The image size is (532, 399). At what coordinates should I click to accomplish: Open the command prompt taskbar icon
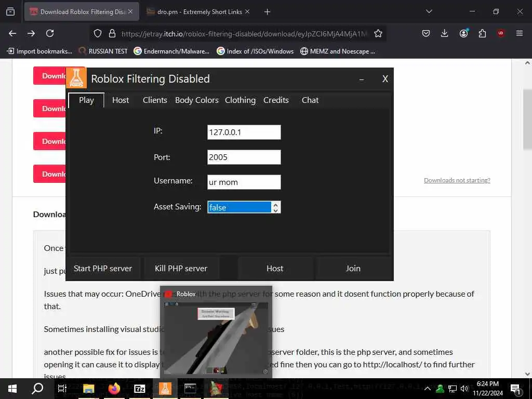190,389
